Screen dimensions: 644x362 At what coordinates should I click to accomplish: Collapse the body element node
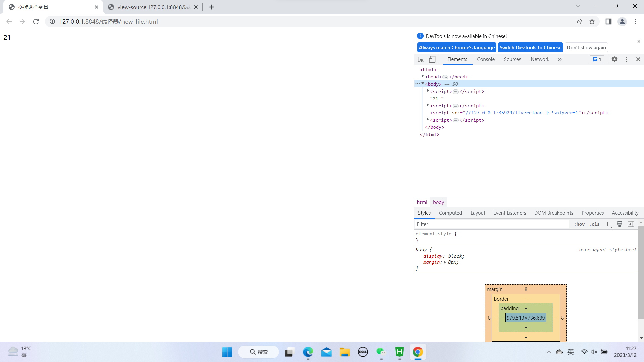[423, 84]
